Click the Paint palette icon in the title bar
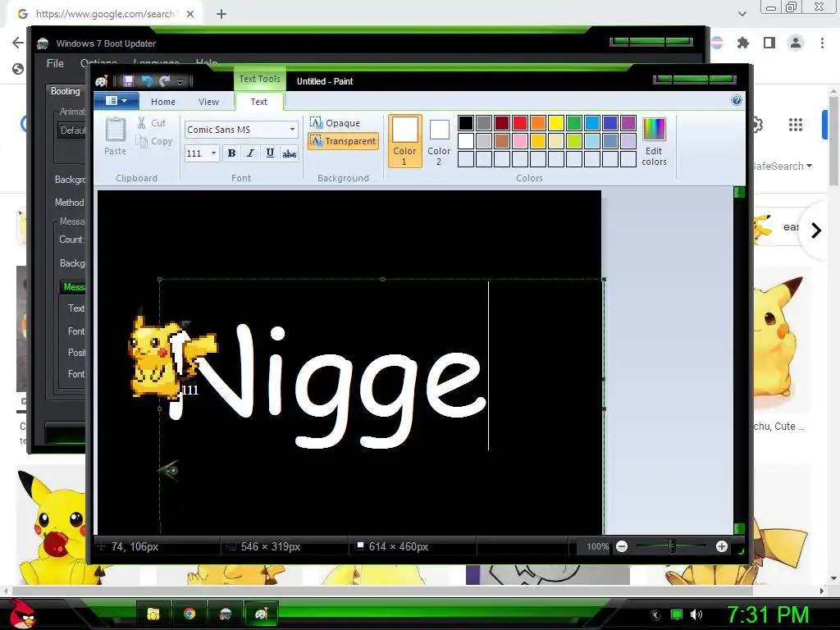The width and height of the screenshot is (840, 630). (102, 81)
